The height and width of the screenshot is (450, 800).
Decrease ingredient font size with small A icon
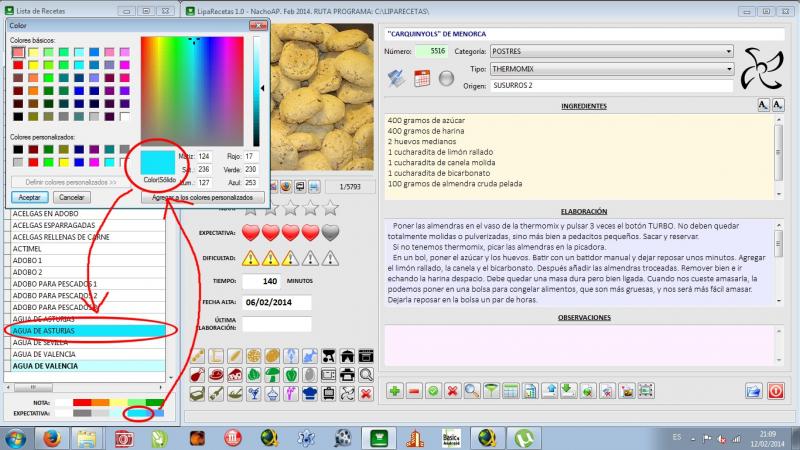pos(778,105)
